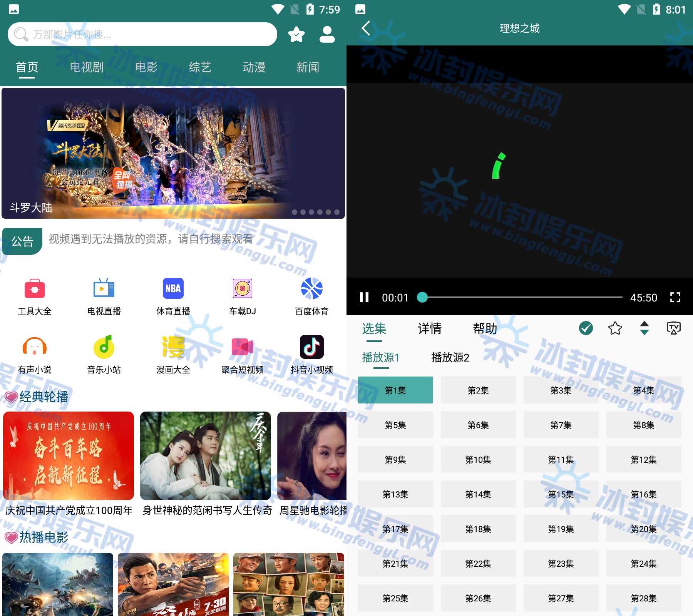This screenshot has height=616, width=693.
Task: Seek using the video progress slider
Action: (x=520, y=297)
